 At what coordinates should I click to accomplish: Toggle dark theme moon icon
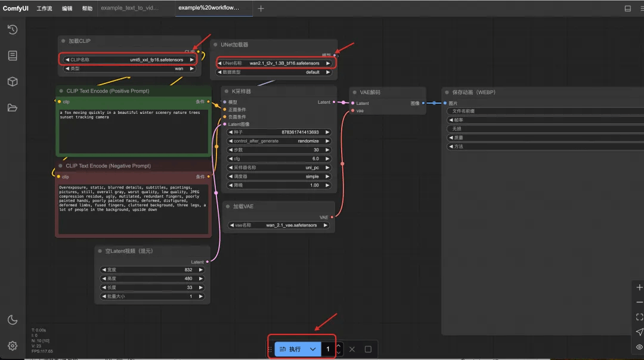point(13,320)
